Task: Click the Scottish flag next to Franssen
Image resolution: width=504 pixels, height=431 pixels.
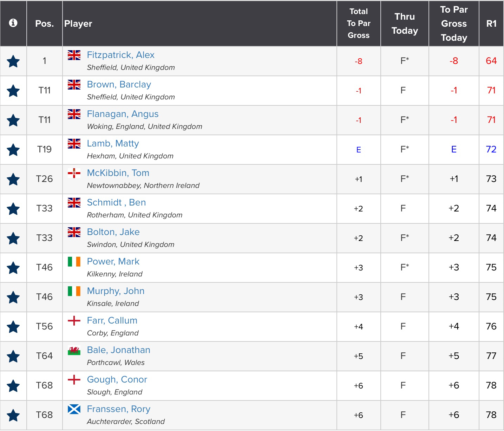Action: 74,409
